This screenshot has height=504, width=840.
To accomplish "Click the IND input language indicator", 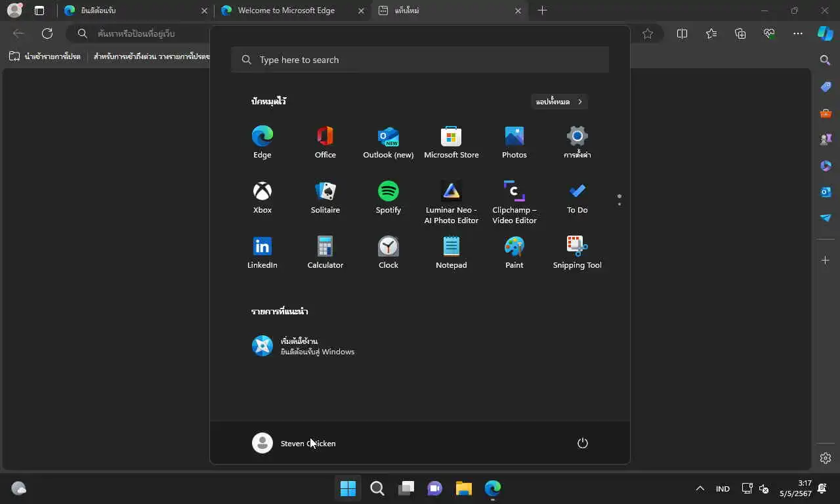I will [723, 488].
